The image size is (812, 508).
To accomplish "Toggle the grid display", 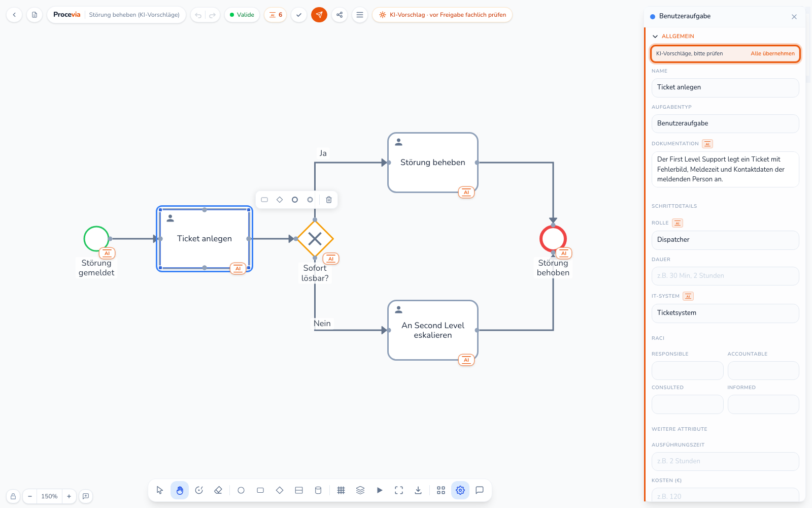I will (x=341, y=490).
